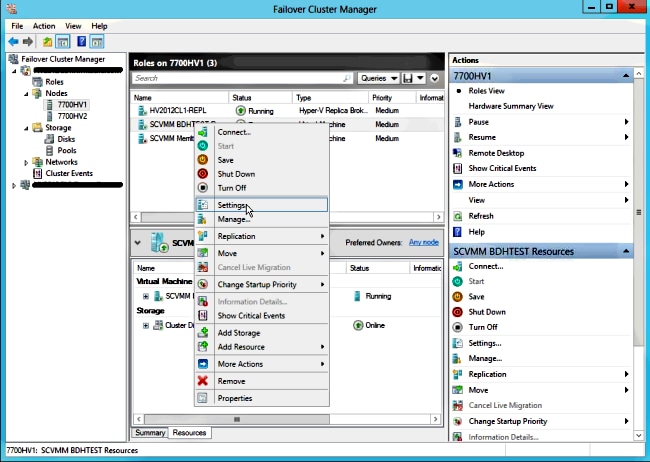The width and height of the screenshot is (650, 462).
Task: Click the Any node preferred owners link
Action: tap(424, 242)
